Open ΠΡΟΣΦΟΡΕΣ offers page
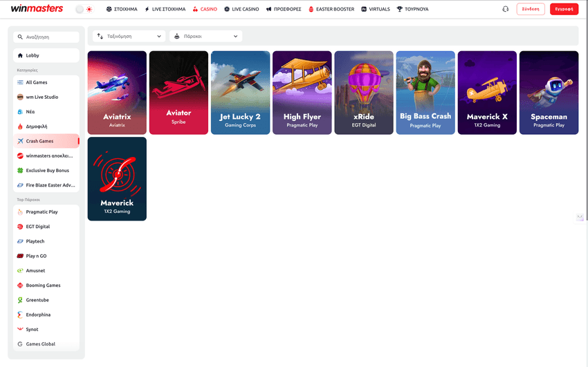The image size is (588, 367). [284, 9]
